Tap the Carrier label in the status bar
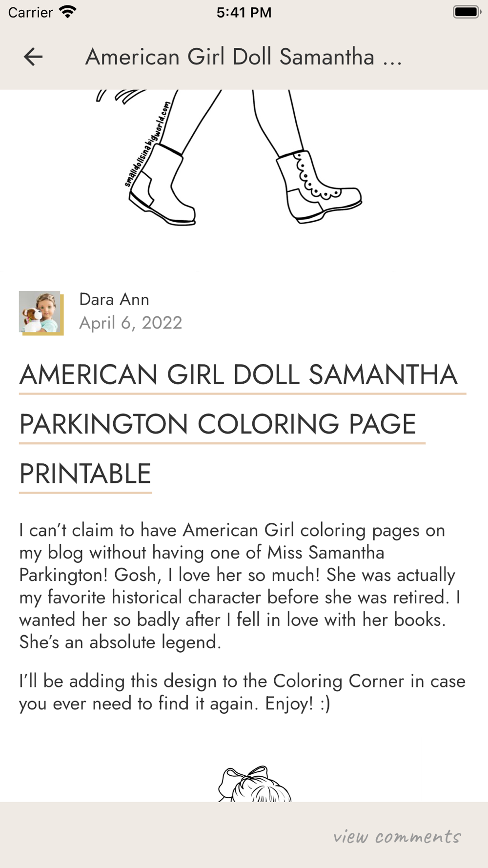Image resolution: width=488 pixels, height=868 pixels. tap(30, 12)
